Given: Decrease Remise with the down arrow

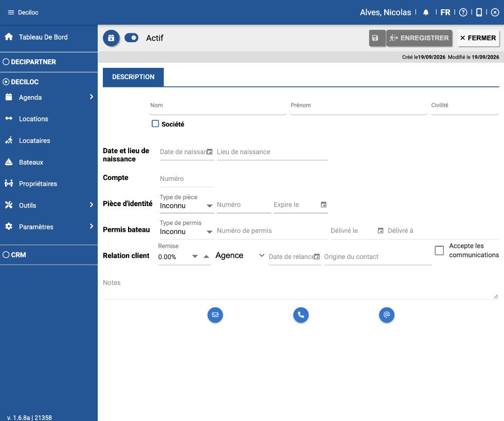Looking at the screenshot, I should [195, 256].
